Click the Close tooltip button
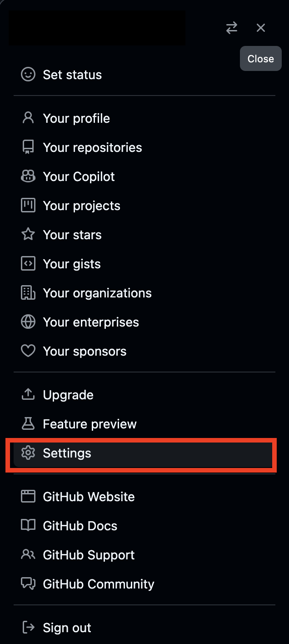 260,58
